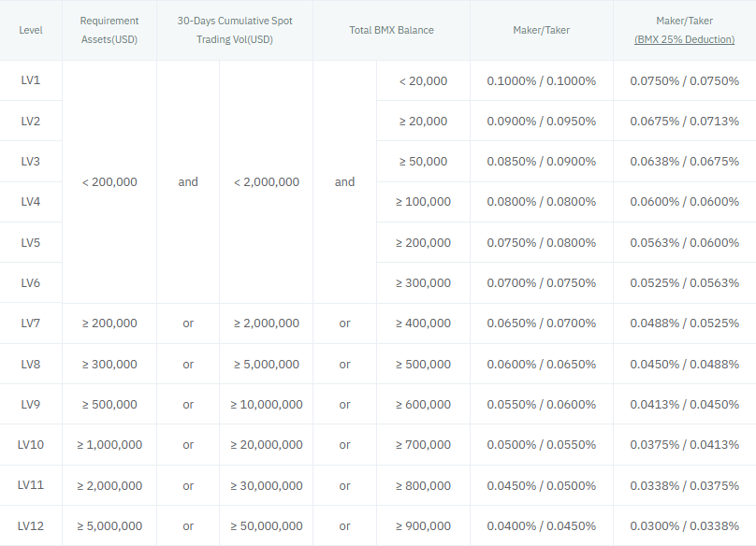The height and width of the screenshot is (546, 756).
Task: Click the LV12 level label
Action: [31, 525]
